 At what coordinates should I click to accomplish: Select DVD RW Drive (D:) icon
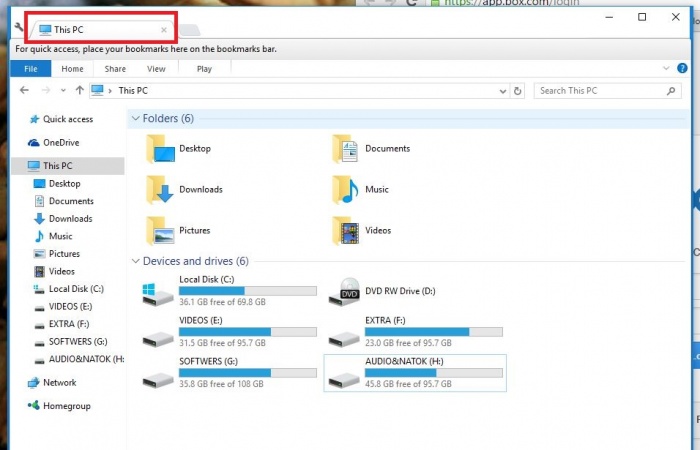[344, 292]
